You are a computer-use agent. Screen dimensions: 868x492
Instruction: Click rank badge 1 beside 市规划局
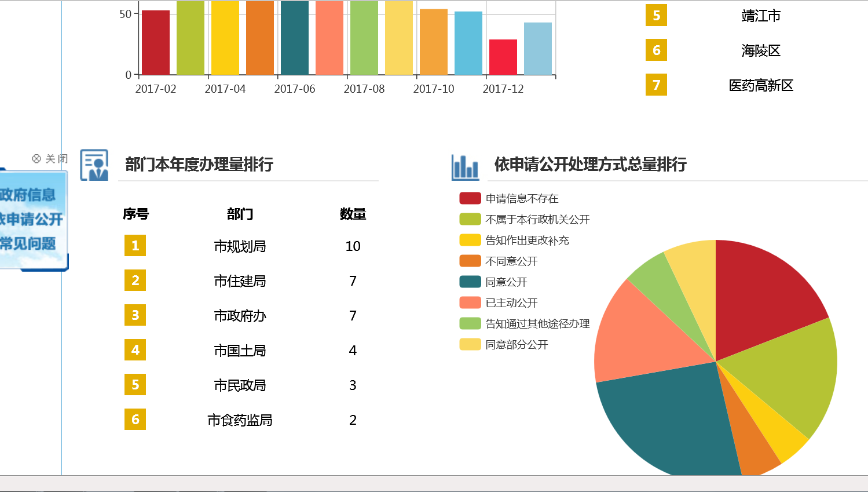click(135, 246)
